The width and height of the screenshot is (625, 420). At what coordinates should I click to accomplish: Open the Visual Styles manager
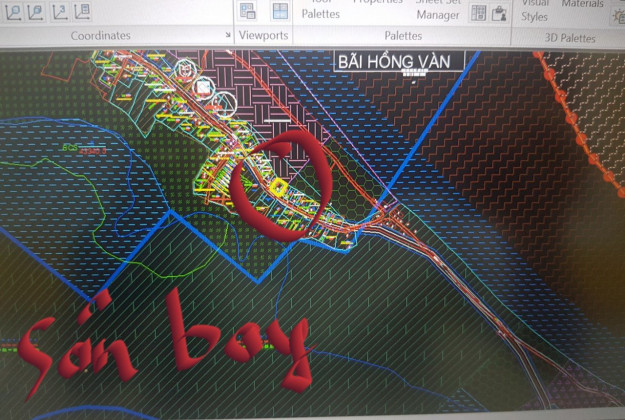[x=535, y=10]
